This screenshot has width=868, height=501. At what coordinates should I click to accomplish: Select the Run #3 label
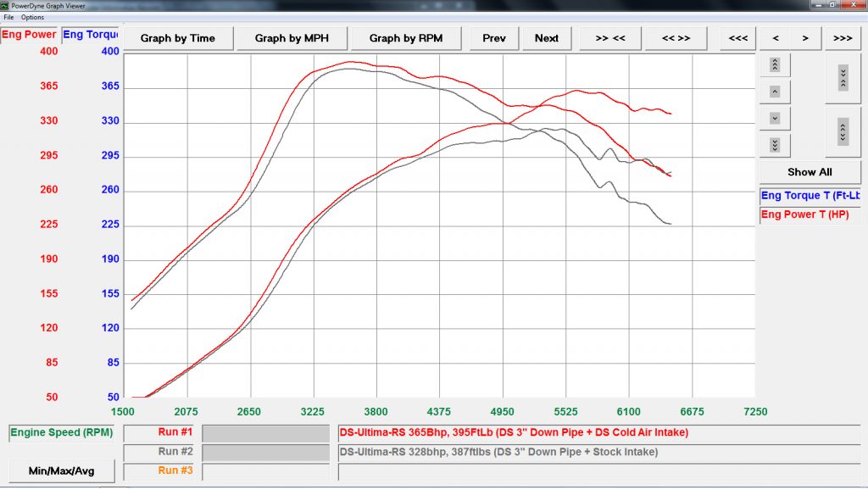coord(159,470)
